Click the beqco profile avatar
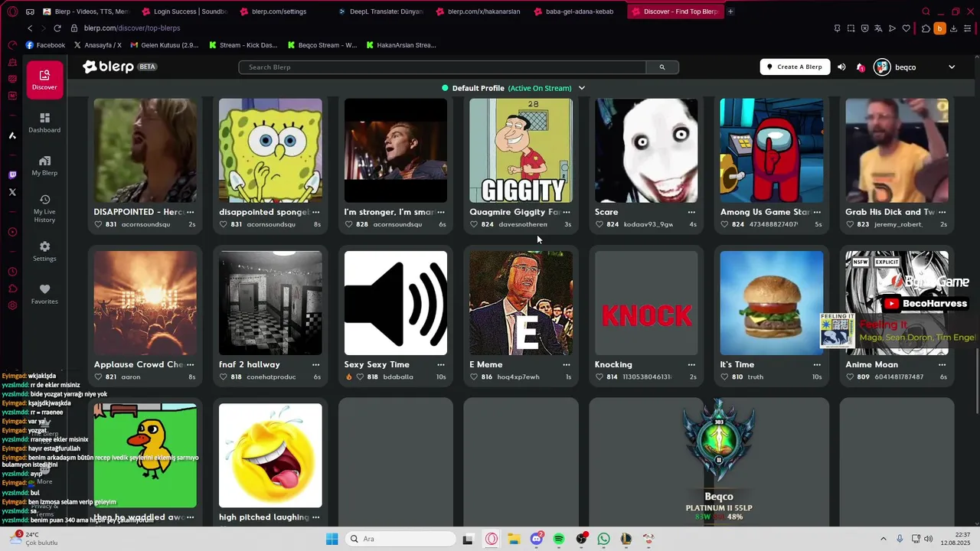Screen dimensions: 980x551 point(882,67)
